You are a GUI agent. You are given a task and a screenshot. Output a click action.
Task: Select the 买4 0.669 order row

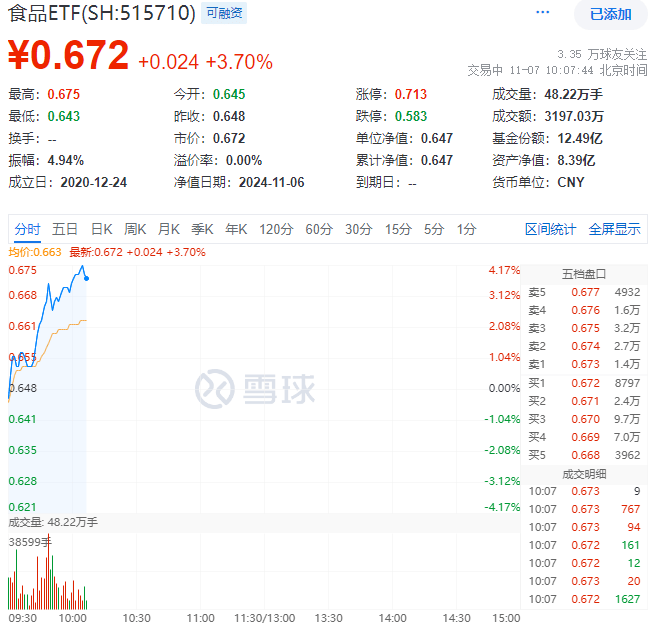tap(584, 437)
